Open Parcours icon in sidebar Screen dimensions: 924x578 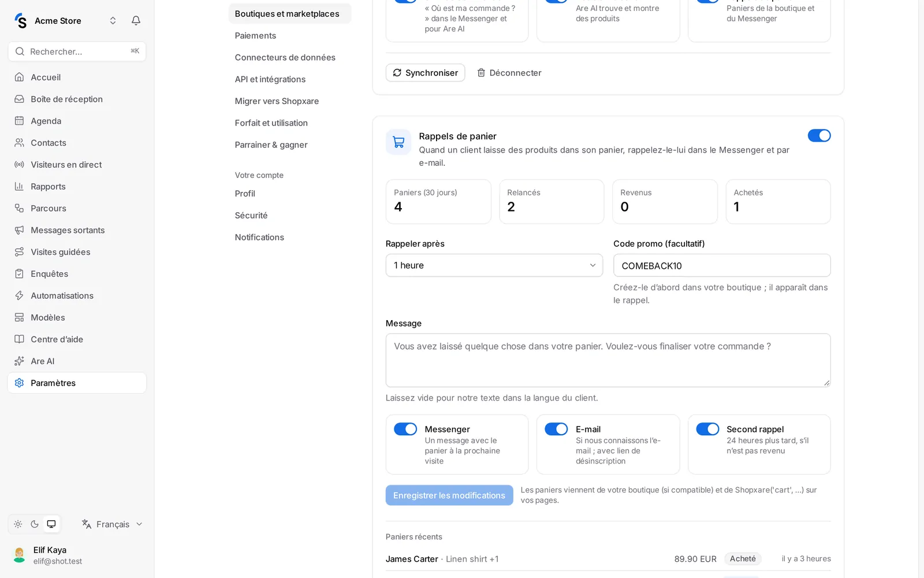[19, 209]
